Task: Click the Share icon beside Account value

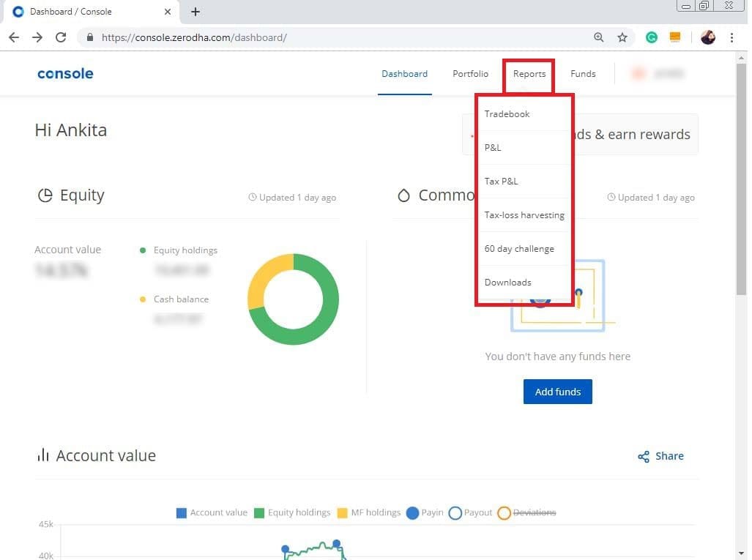Action: [644, 457]
